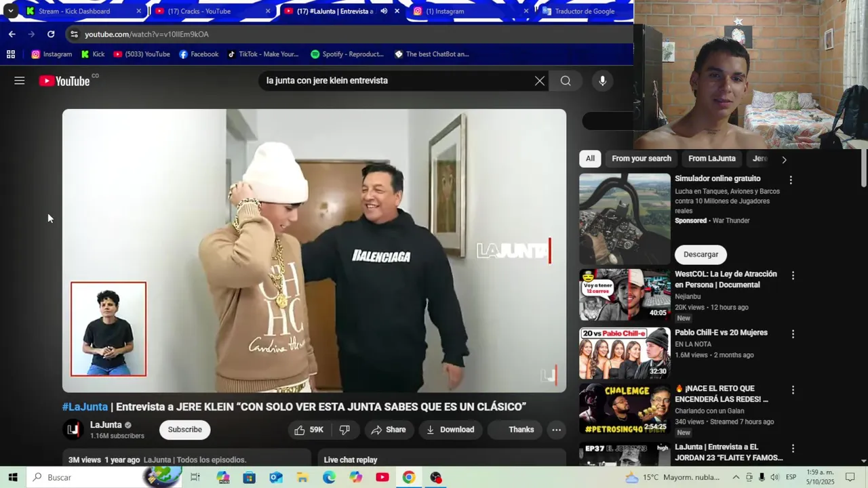Open options for the WestCOL documentary video
This screenshot has width=868, height=488.
(793, 275)
